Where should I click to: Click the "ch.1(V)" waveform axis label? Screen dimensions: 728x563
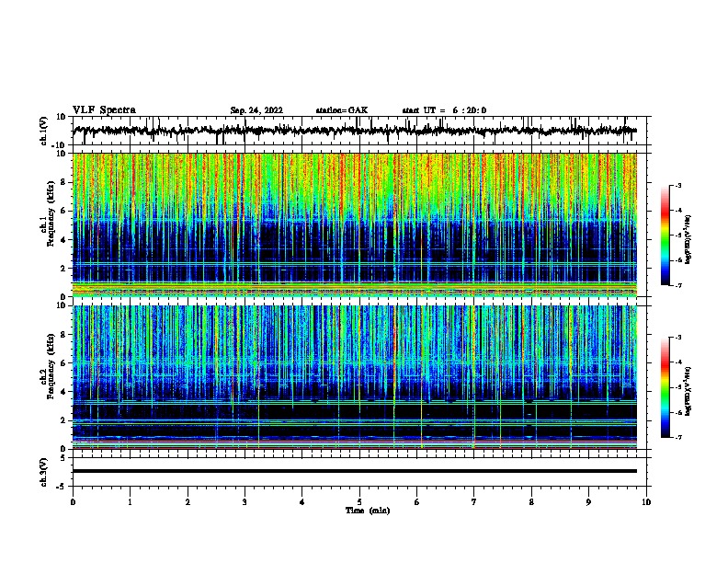click(x=44, y=131)
